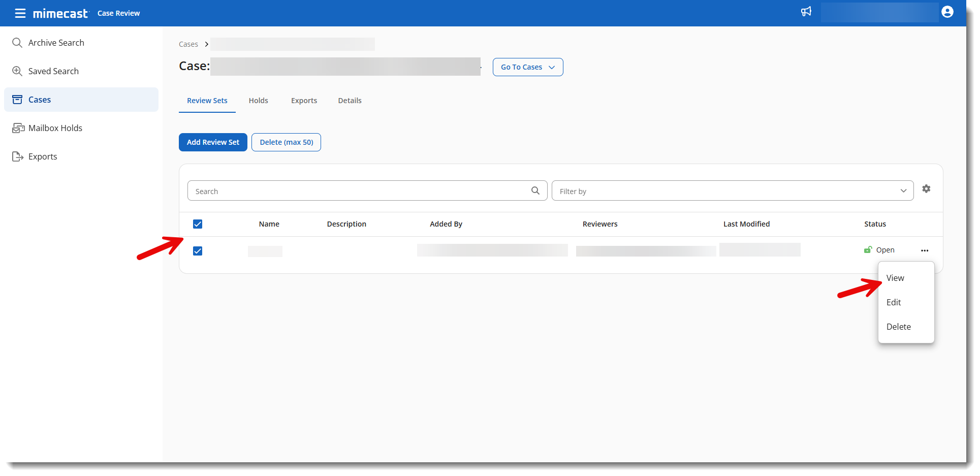
Task: Uncheck the review set row checkbox
Action: [x=198, y=251]
